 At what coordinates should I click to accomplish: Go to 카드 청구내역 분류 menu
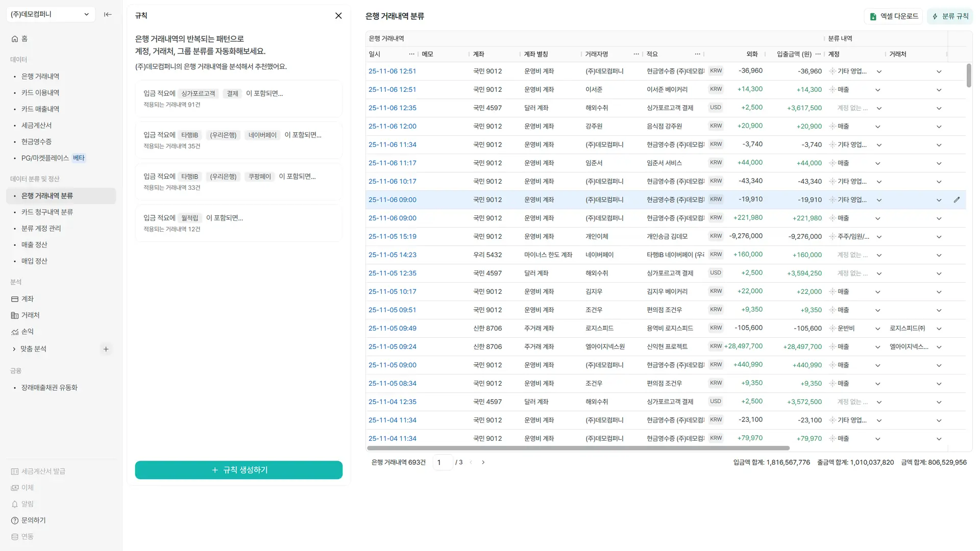(x=47, y=212)
